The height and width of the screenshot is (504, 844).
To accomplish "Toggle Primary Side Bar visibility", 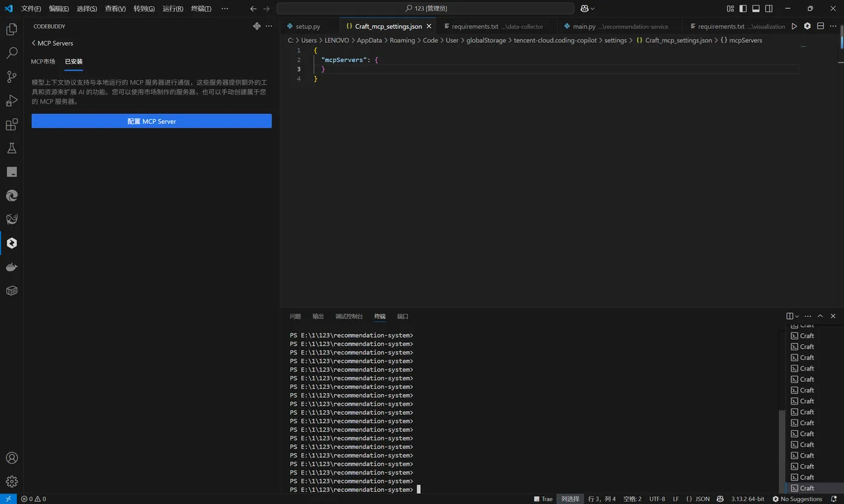I will click(x=743, y=8).
